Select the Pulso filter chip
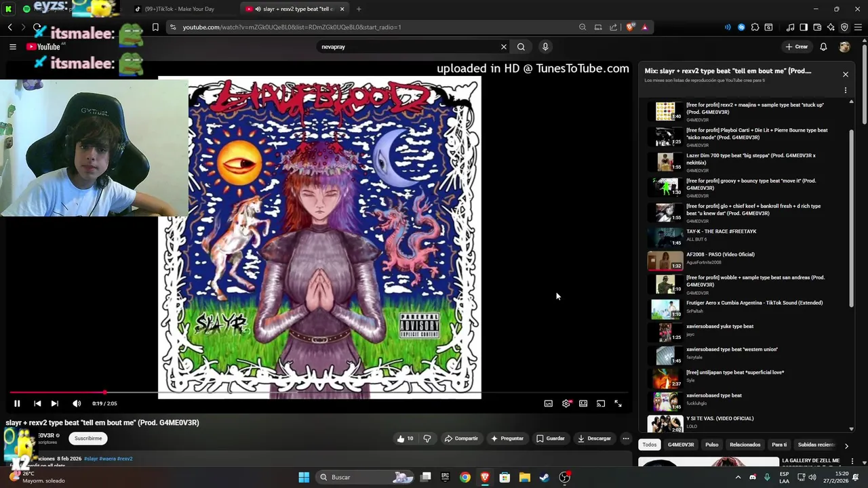 [x=711, y=445]
